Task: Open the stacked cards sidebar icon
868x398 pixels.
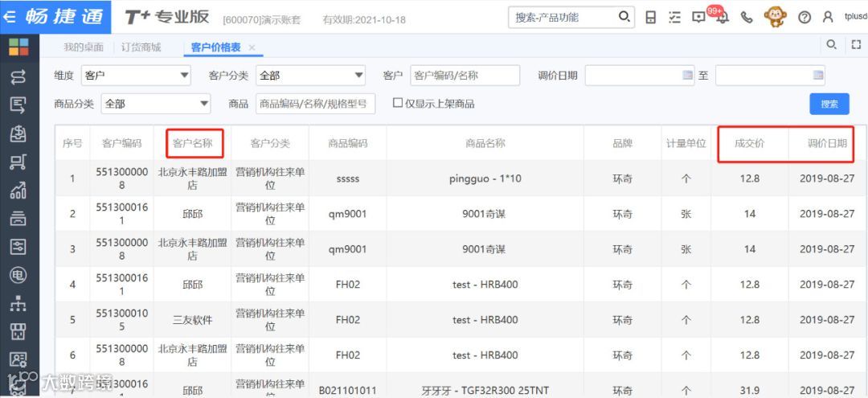Action: click(x=18, y=219)
